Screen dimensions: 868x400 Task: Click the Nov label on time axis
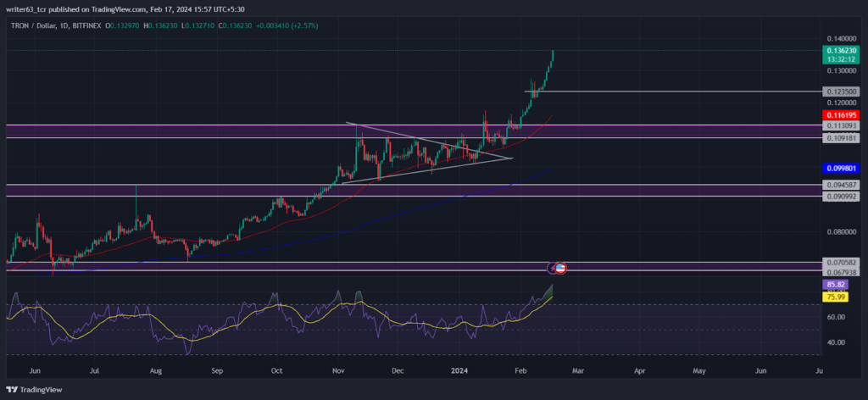point(337,370)
